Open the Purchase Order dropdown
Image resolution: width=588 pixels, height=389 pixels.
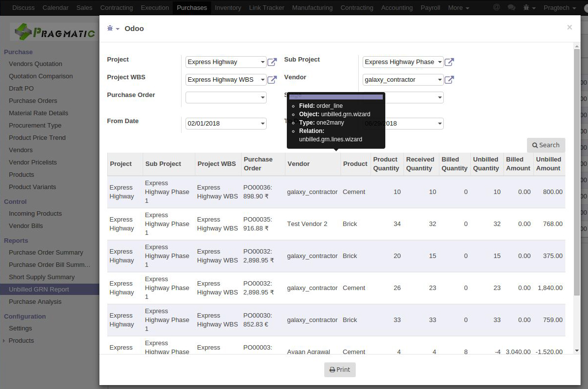coord(262,97)
